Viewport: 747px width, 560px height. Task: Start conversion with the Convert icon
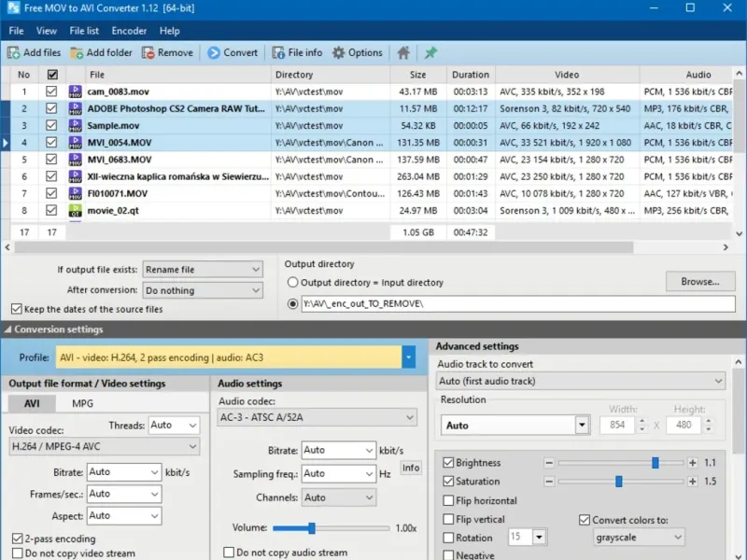(x=214, y=53)
